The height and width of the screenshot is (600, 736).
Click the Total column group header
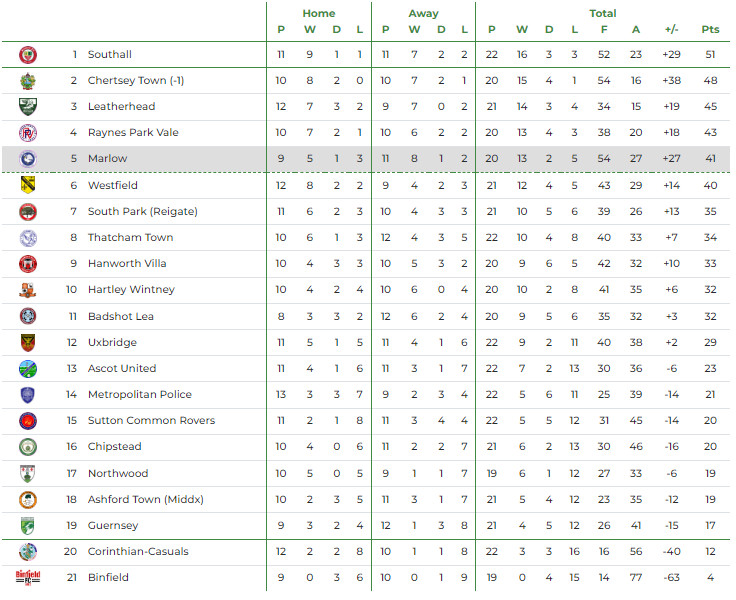click(603, 13)
